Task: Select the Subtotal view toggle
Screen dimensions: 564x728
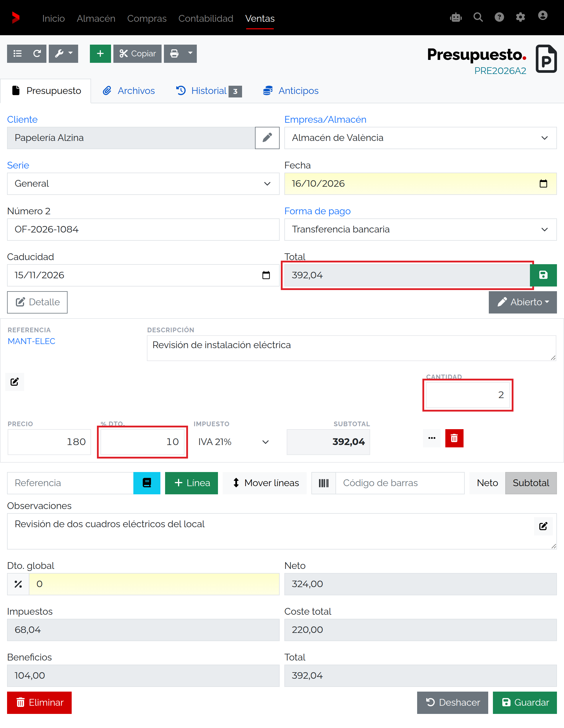Action: [x=531, y=483]
